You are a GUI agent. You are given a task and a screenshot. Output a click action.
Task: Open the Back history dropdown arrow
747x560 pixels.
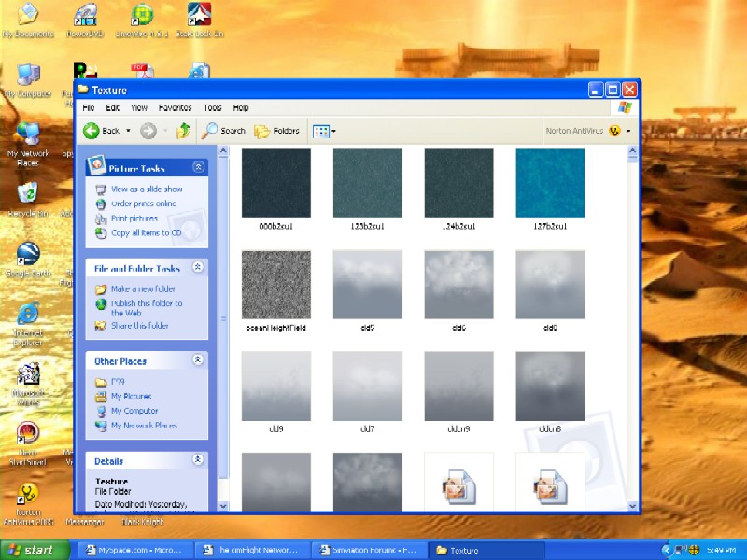pyautogui.click(x=128, y=131)
